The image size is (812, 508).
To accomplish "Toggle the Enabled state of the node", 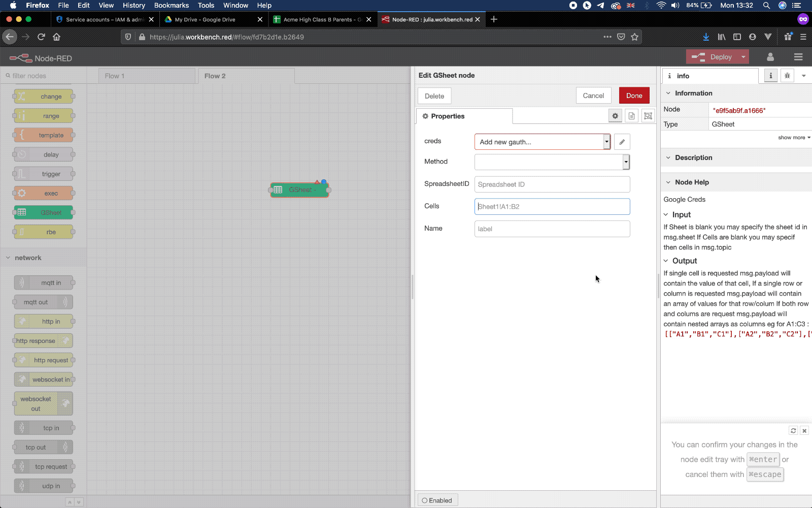I will 437,500.
